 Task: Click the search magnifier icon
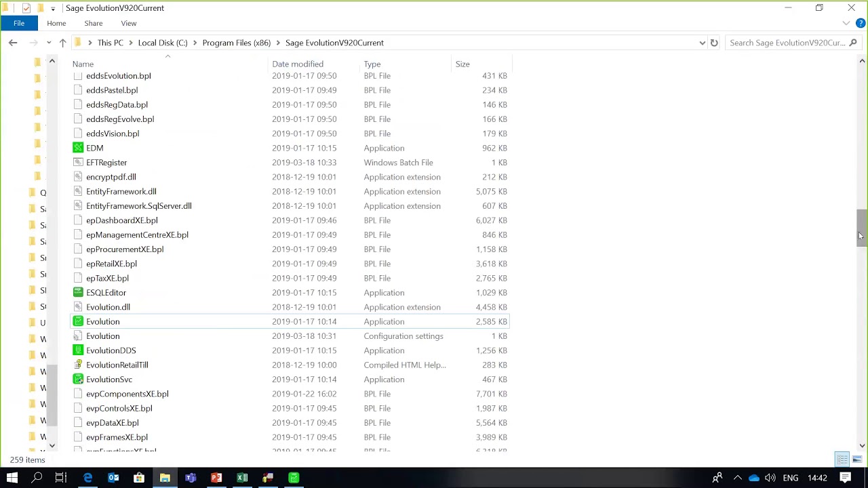pos(853,43)
